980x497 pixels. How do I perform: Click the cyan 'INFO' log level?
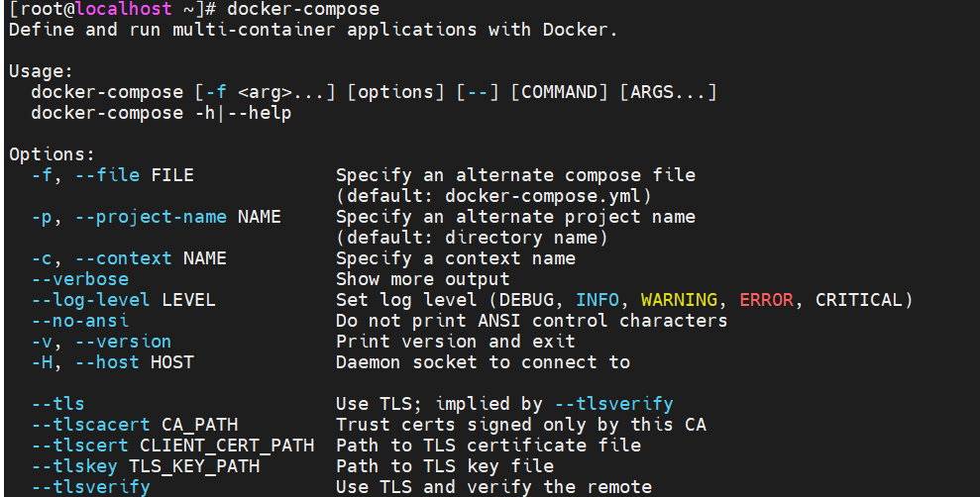pyautogui.click(x=597, y=300)
